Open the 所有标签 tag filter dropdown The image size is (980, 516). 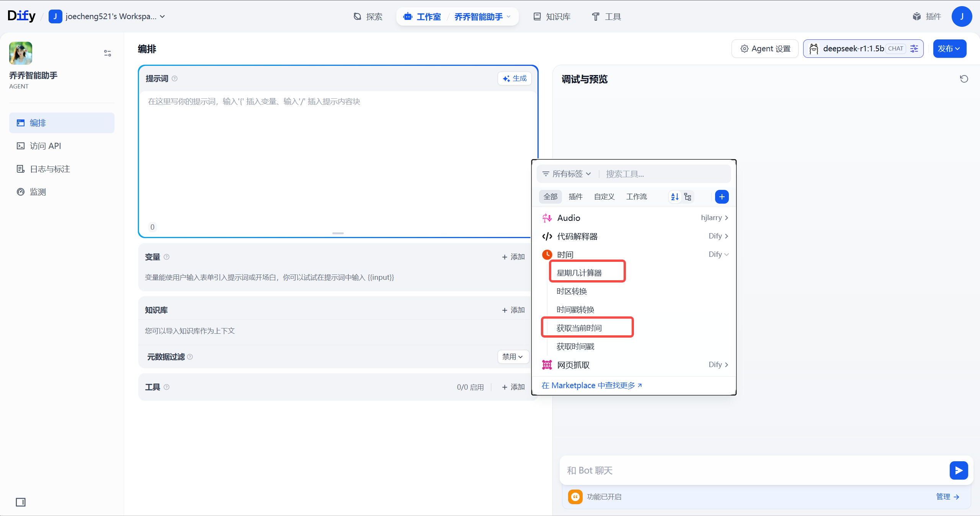(x=567, y=174)
